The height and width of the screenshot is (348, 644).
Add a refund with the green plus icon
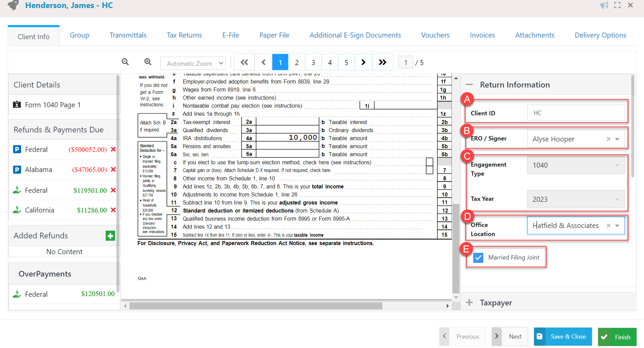click(x=110, y=236)
